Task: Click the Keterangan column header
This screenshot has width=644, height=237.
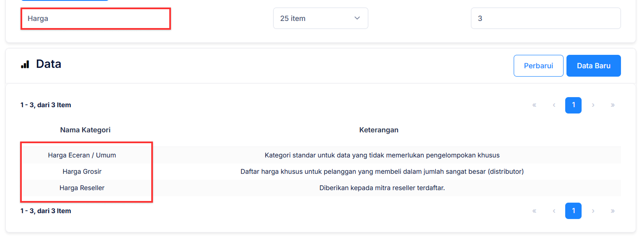Action: point(379,130)
